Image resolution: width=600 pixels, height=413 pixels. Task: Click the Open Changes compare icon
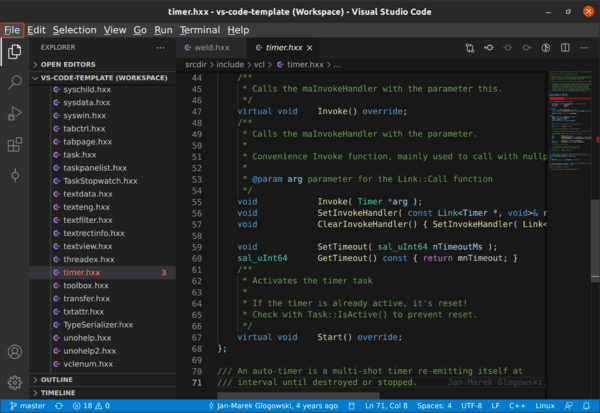click(x=470, y=48)
